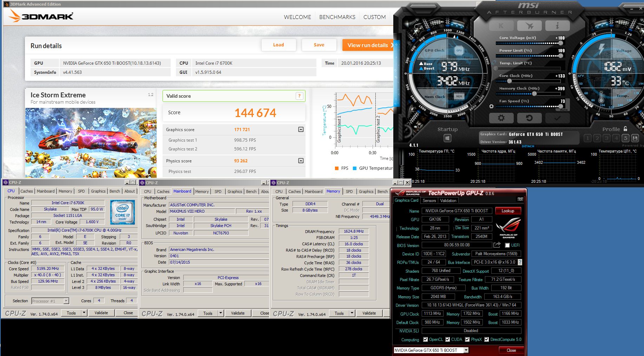This screenshot has height=356, width=644.
Task: Click ROG logo in GPU-Z
Action: (508, 228)
